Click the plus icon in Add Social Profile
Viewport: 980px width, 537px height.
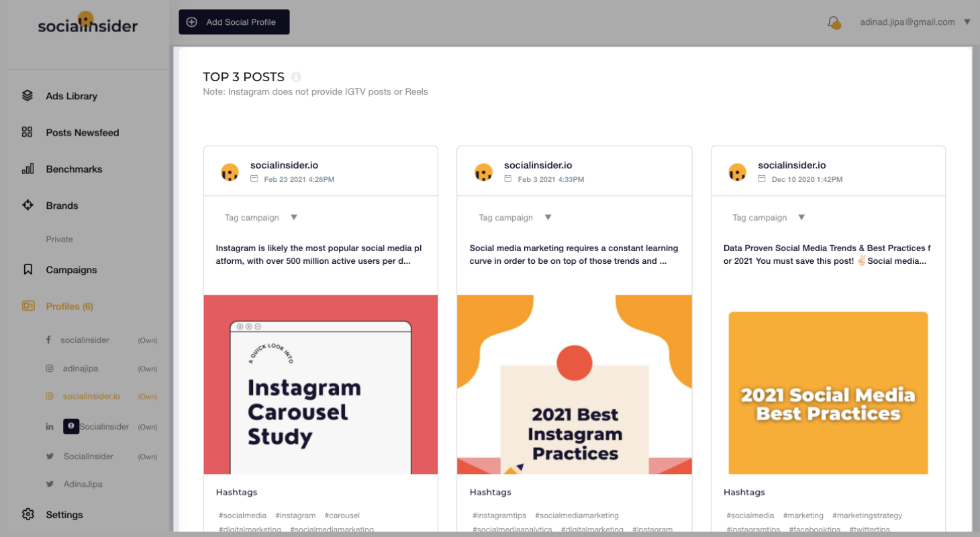click(192, 22)
